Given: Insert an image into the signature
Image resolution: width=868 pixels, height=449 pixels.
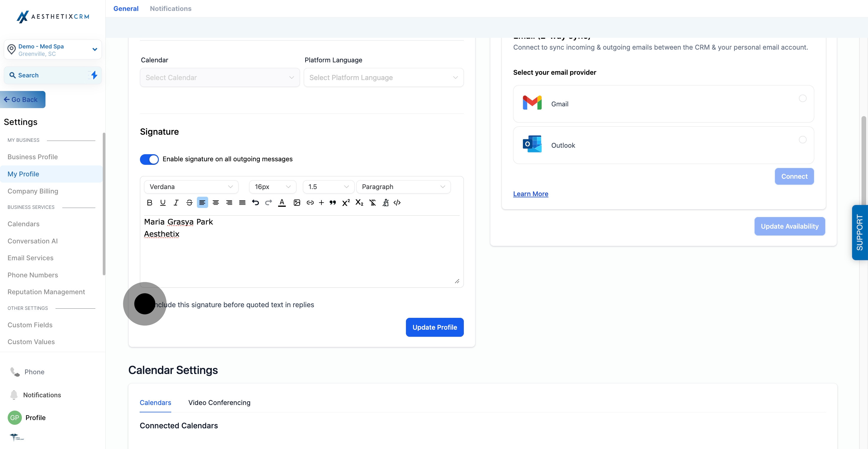Looking at the screenshot, I should coord(296,203).
